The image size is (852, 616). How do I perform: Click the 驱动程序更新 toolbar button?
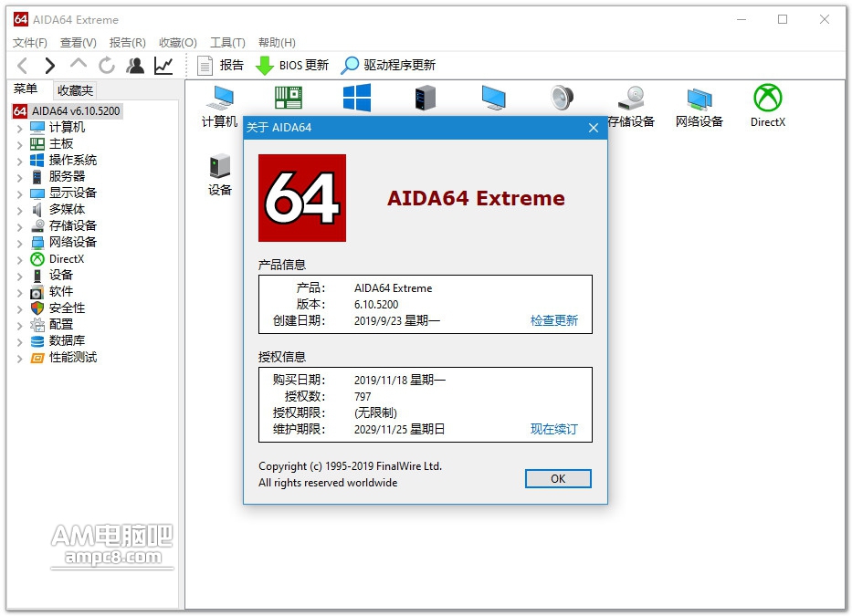pos(388,65)
